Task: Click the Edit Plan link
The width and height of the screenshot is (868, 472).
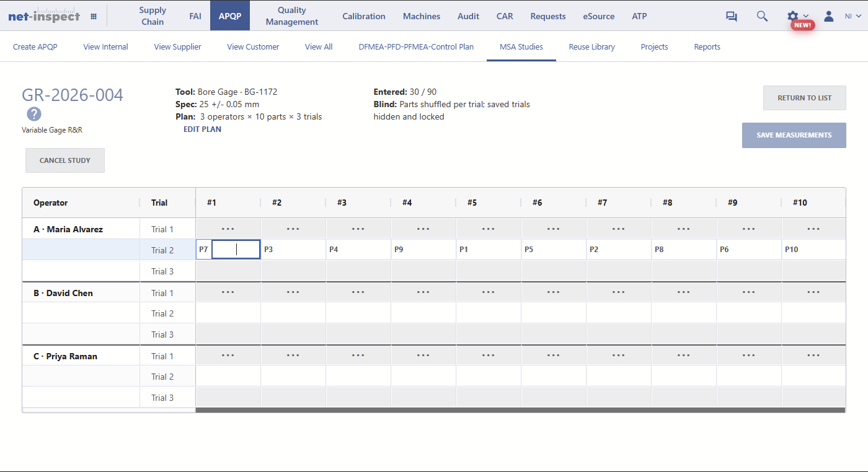Action: [x=202, y=129]
